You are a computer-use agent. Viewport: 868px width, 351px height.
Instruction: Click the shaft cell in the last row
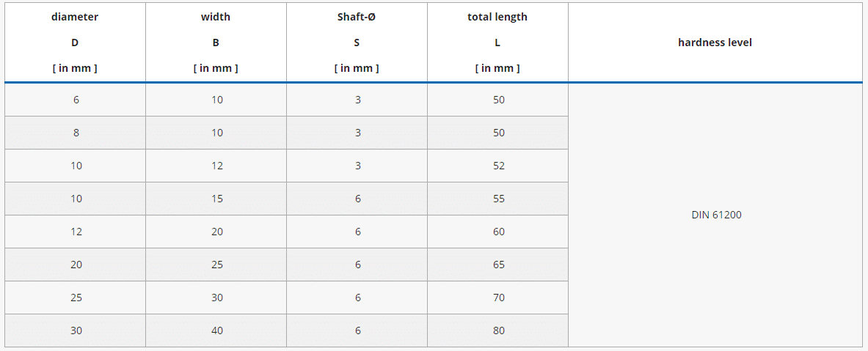click(x=358, y=330)
